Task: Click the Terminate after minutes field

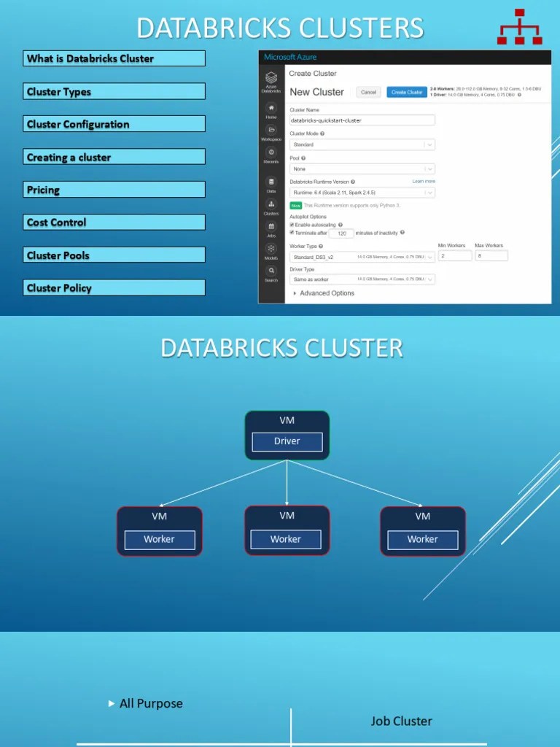Action: pyautogui.click(x=341, y=233)
